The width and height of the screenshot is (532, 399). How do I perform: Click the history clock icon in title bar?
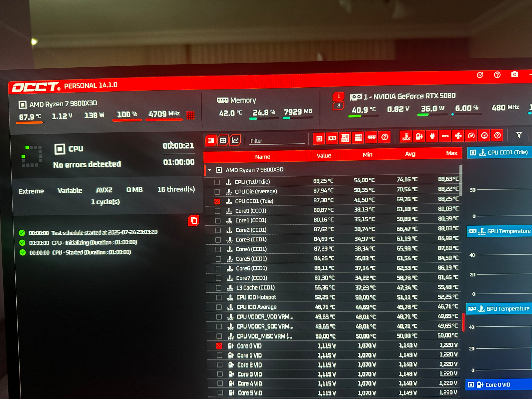pyautogui.click(x=480, y=75)
